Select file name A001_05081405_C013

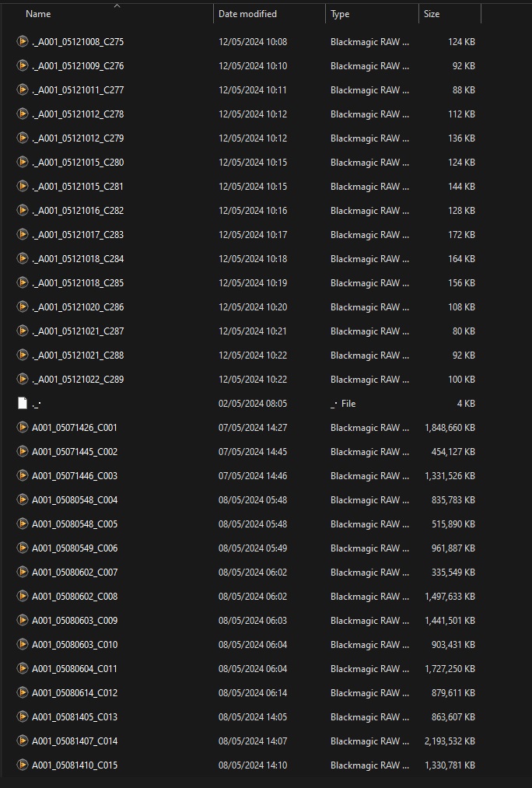tap(75, 717)
